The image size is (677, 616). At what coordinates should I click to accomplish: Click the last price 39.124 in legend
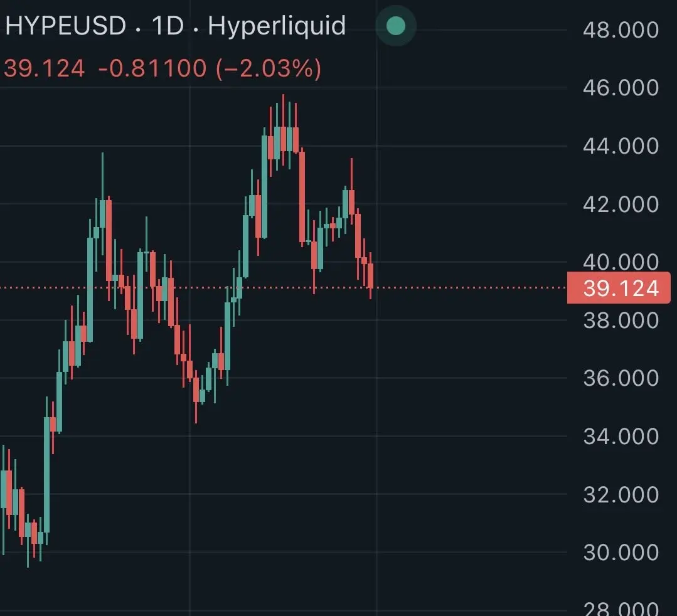(x=45, y=68)
